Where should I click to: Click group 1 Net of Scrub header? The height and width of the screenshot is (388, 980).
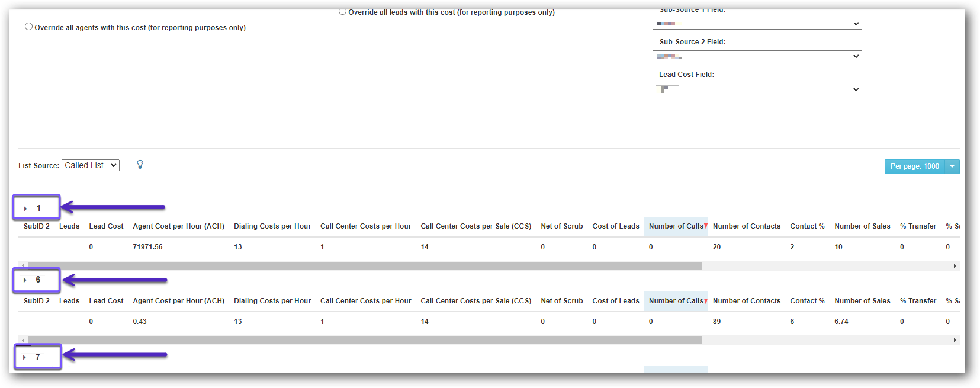(x=562, y=226)
